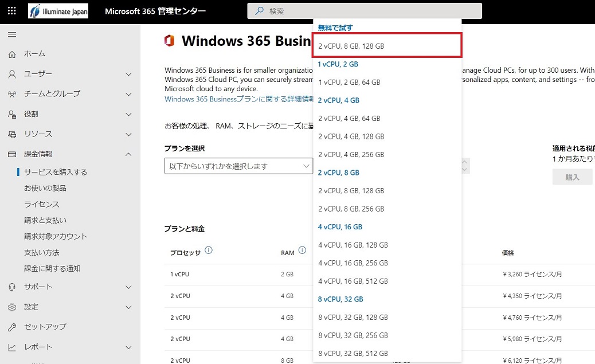Pick the 2 vCPU, 4 GB, 128 GB option
This screenshot has width=595, height=364.
tap(387, 136)
